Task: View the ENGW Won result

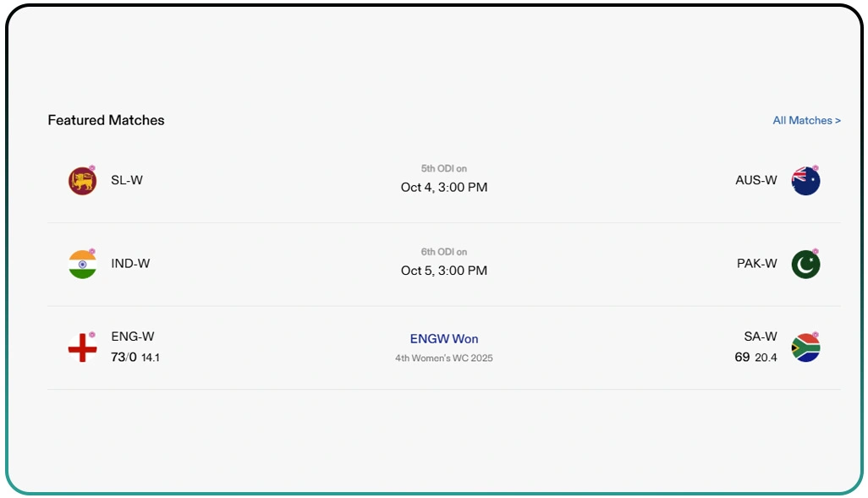Action: pyautogui.click(x=444, y=339)
